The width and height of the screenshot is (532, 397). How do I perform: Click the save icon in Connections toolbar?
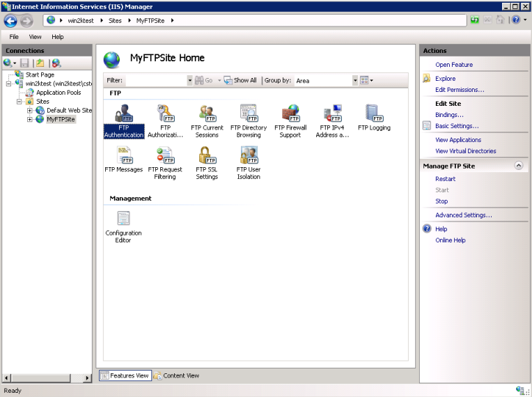(24, 63)
